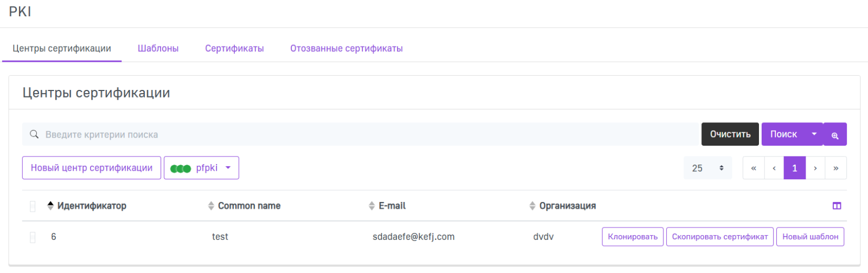The height and width of the screenshot is (273, 868).
Task: Sort by E-mail column icon
Action: click(372, 206)
